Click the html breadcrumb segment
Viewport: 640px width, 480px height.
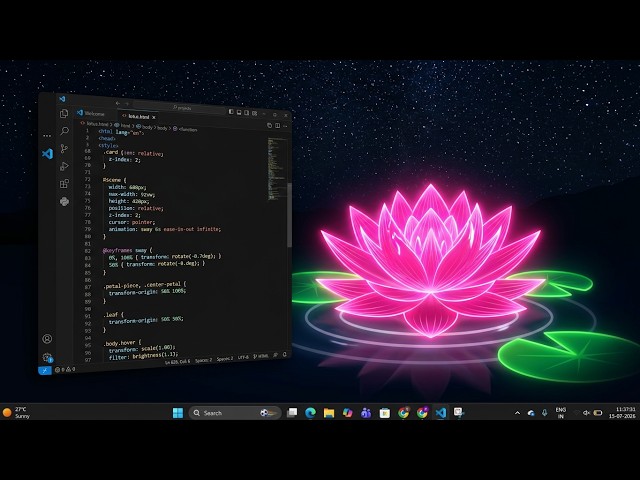point(123,126)
